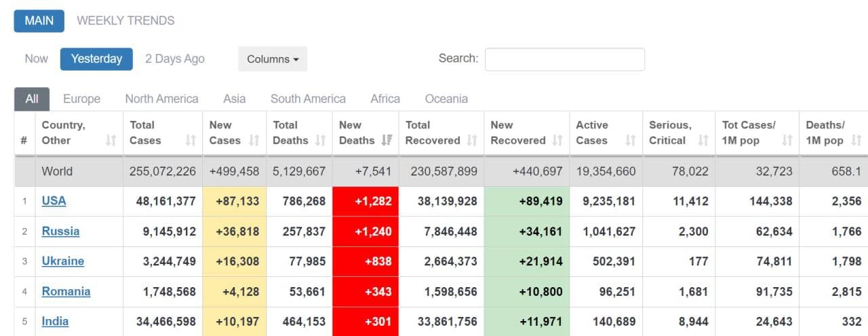Click into the Search input field
Viewport: 868px width, 336px height.
pyautogui.click(x=564, y=59)
